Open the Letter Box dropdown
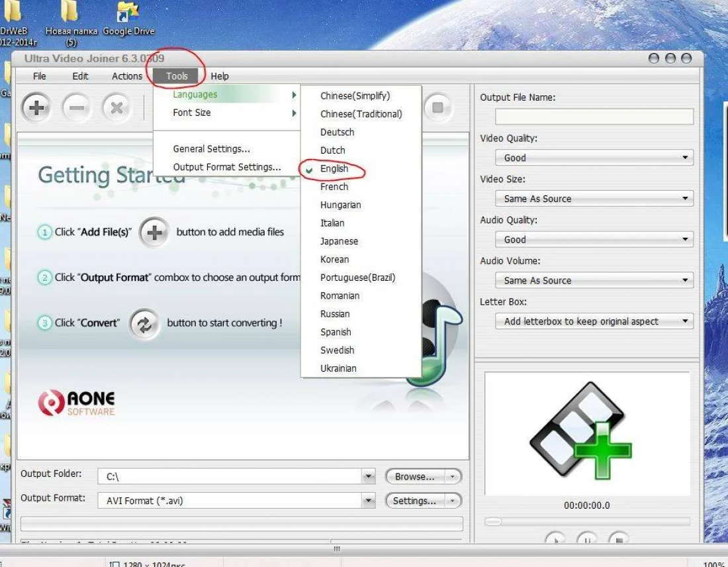This screenshot has width=728, height=567. 594,321
